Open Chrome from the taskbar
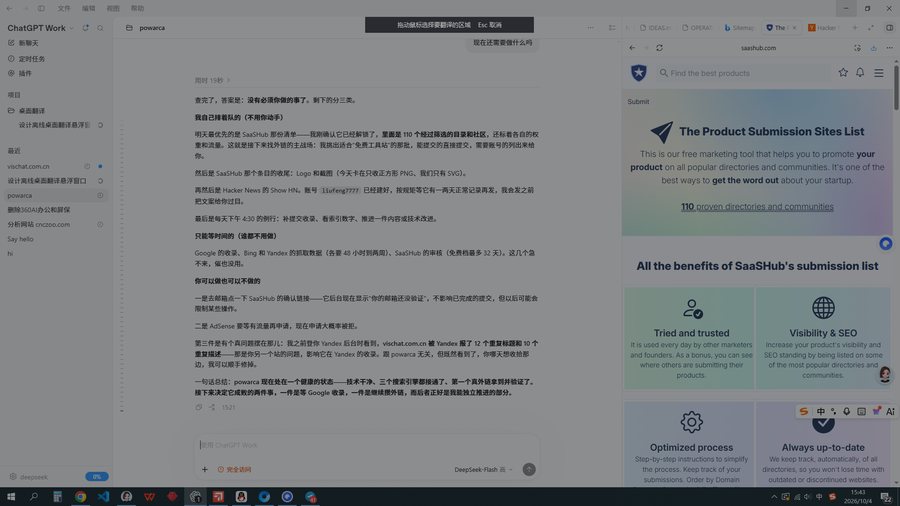Screen dimensions: 900x506 pos(80,497)
